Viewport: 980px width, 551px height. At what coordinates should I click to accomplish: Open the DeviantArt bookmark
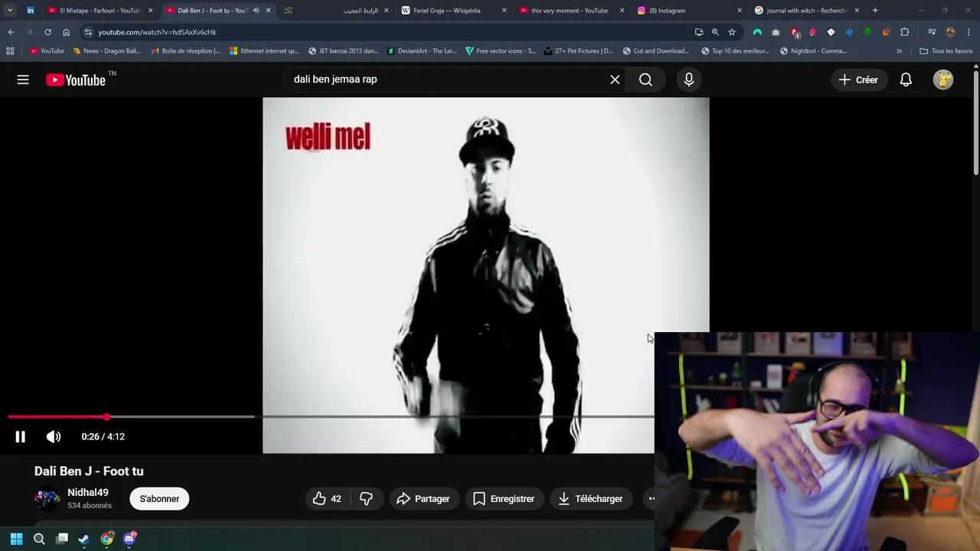coord(422,51)
